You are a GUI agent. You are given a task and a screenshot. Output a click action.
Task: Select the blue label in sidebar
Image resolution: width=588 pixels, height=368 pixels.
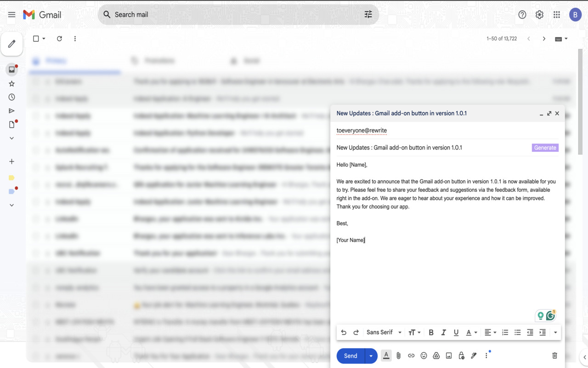[x=12, y=191]
